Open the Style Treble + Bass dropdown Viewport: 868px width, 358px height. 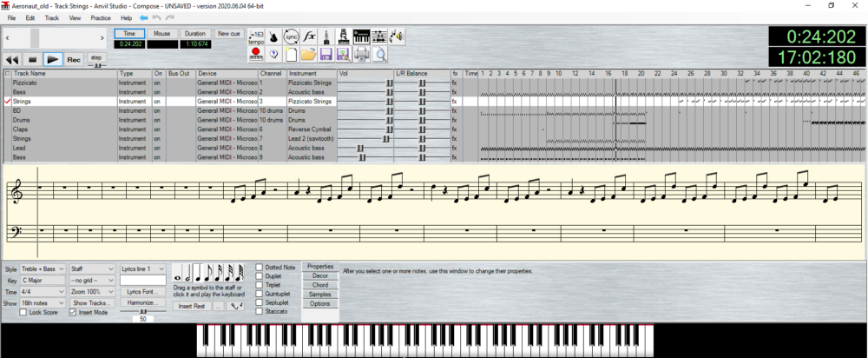(x=43, y=268)
